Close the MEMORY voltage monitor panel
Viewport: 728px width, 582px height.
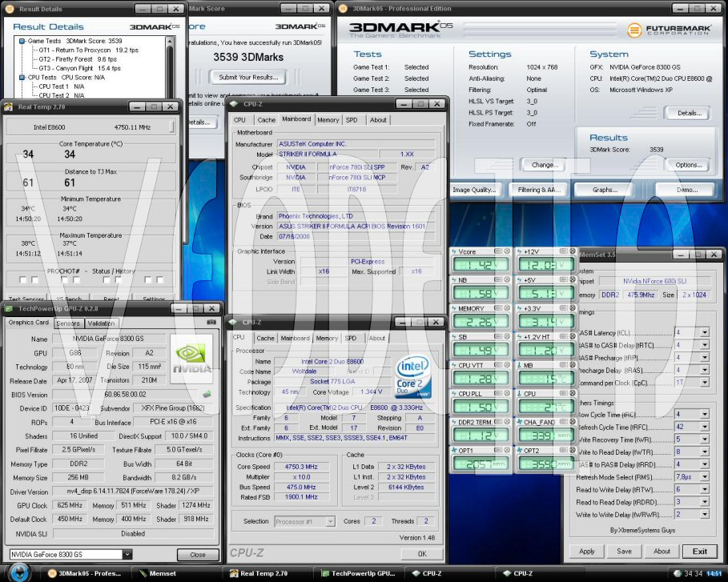coord(507,307)
